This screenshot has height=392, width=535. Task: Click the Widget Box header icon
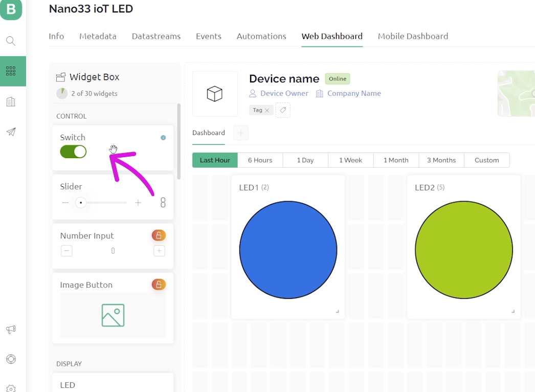(x=61, y=77)
